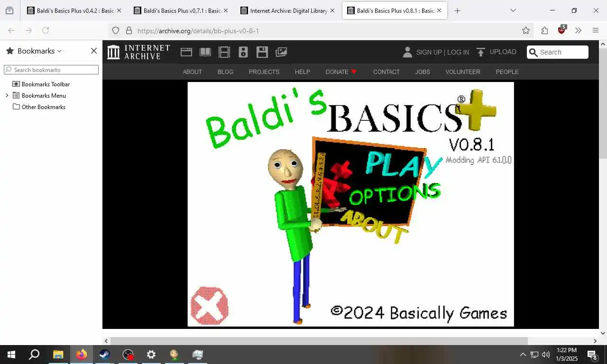Open the HELP menu item
Viewport: 607px width, 364px height.
(x=302, y=72)
